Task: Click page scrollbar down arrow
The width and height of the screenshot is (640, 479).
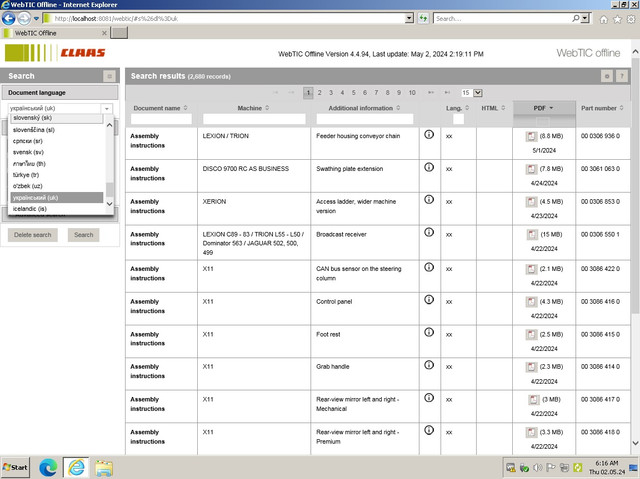Action: 635,443
